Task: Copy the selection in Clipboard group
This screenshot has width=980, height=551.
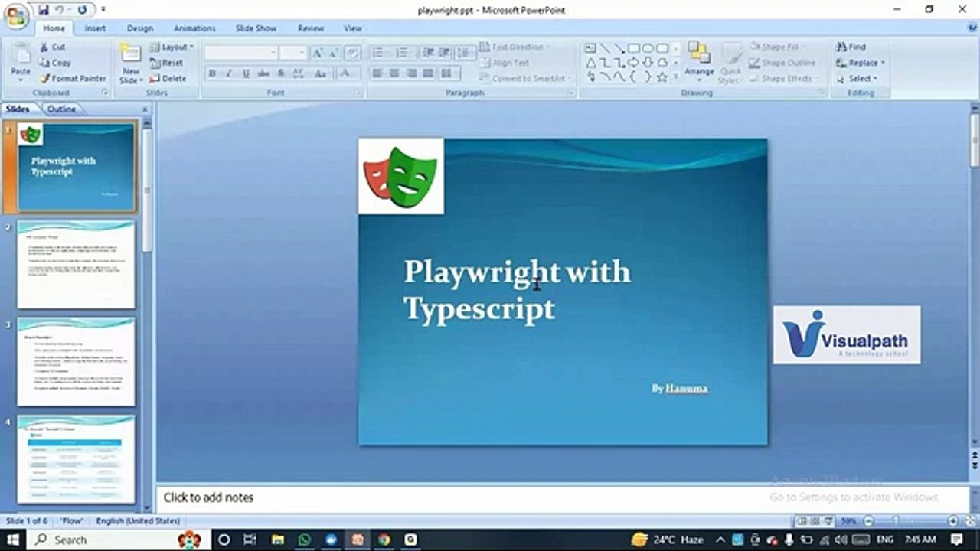Action: click(x=55, y=63)
